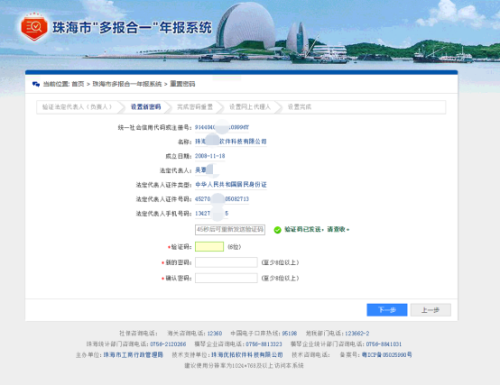
Task: Open the 珠海市工商行政管理局 organizer link
Action: (x=133, y=355)
